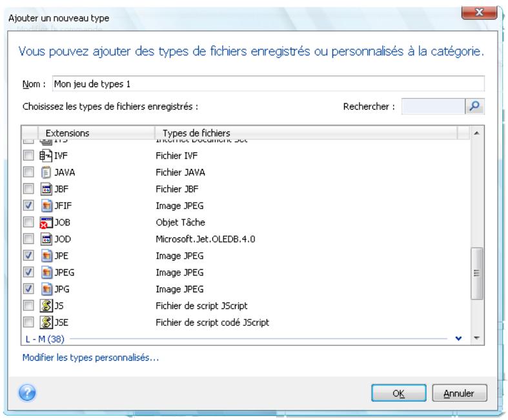The height and width of the screenshot is (420, 508).
Task: Check the JOD extension checkbox
Action: point(28,239)
